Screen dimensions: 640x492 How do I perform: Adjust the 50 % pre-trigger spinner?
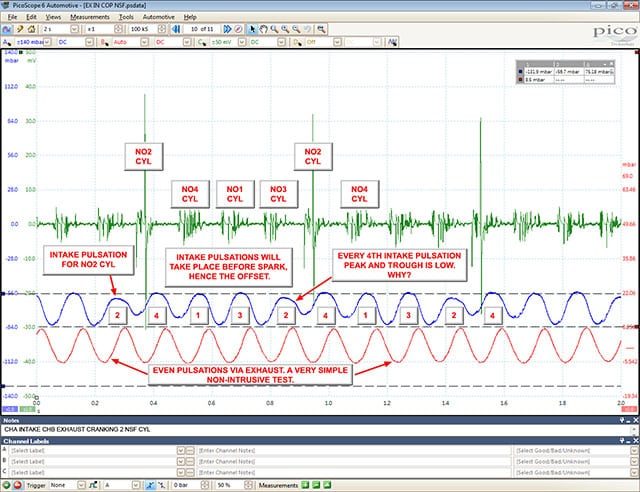tap(248, 485)
